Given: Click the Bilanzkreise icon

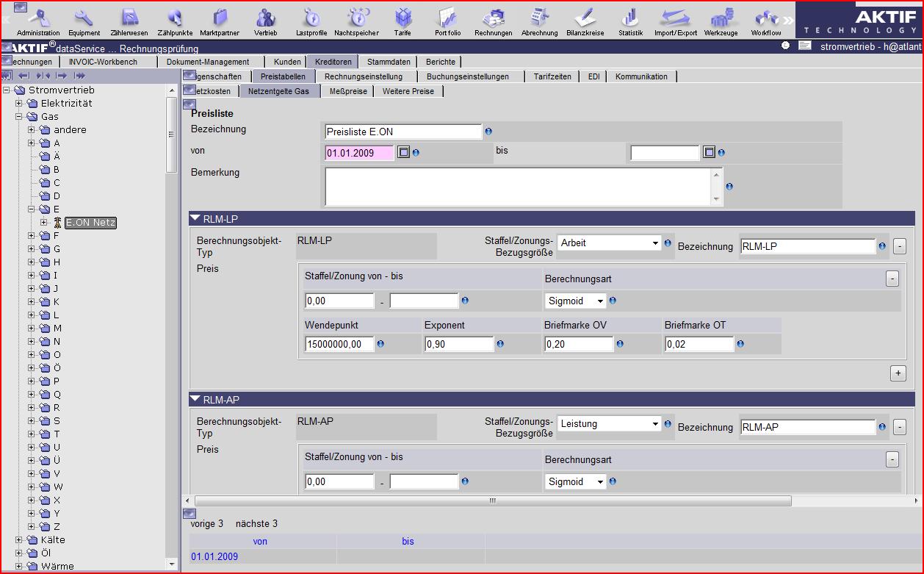Looking at the screenshot, I should (x=585, y=20).
